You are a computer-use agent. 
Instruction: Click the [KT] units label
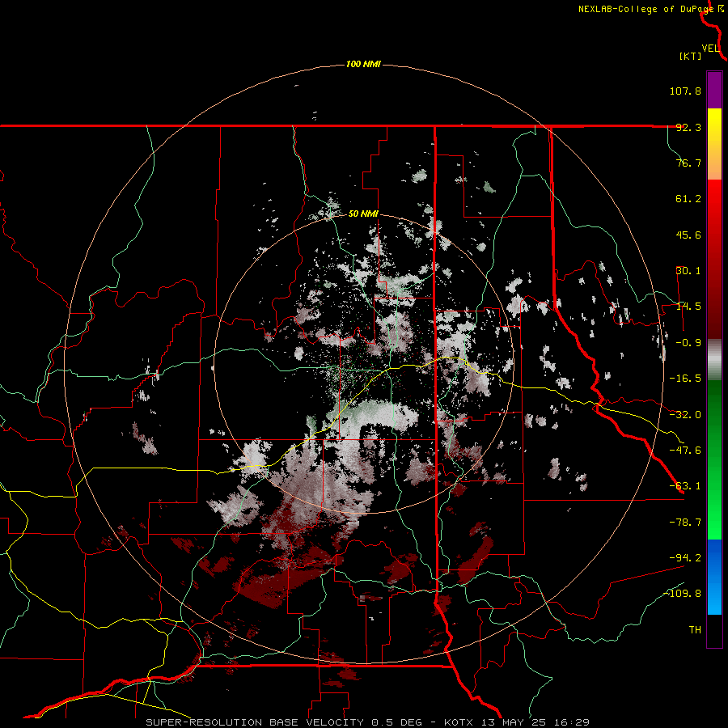coord(691,56)
